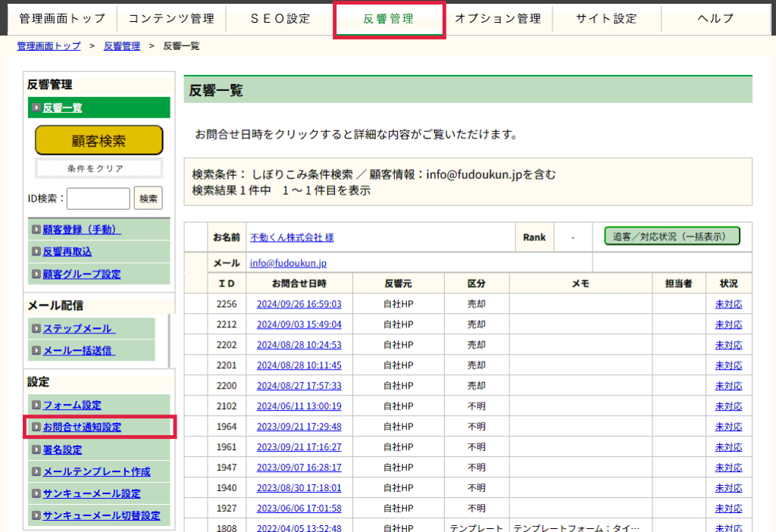
Task: Focus the ID検索 input field
Action: tap(99, 199)
